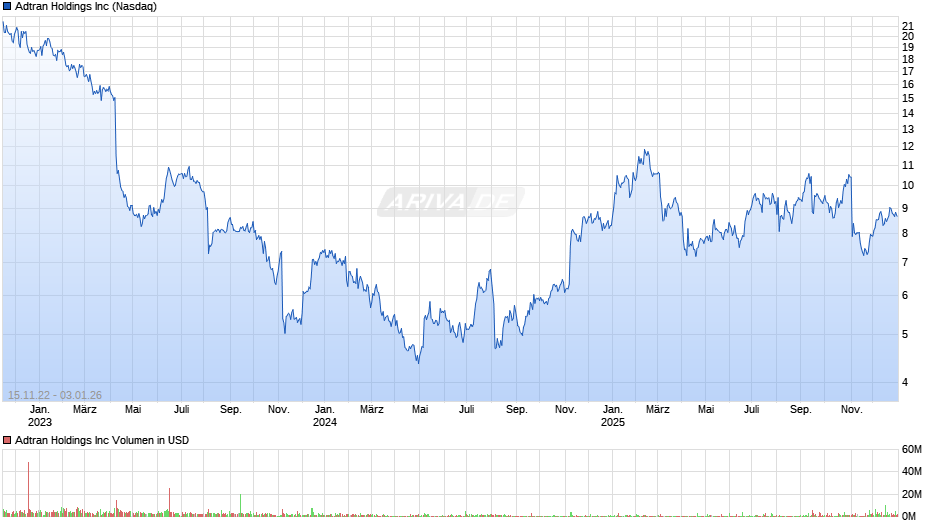Click the tallest red volume spike bar
This screenshot has height=526, width=940.
coord(28,489)
